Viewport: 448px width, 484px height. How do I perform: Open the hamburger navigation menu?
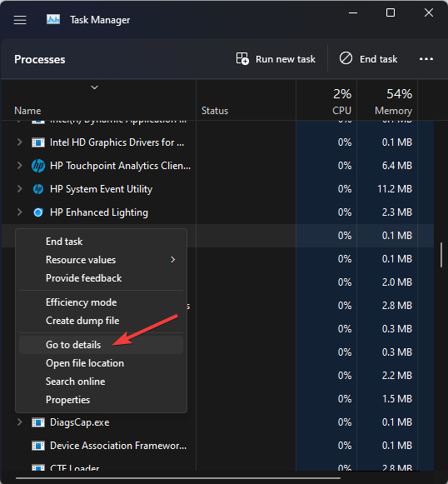(x=20, y=20)
